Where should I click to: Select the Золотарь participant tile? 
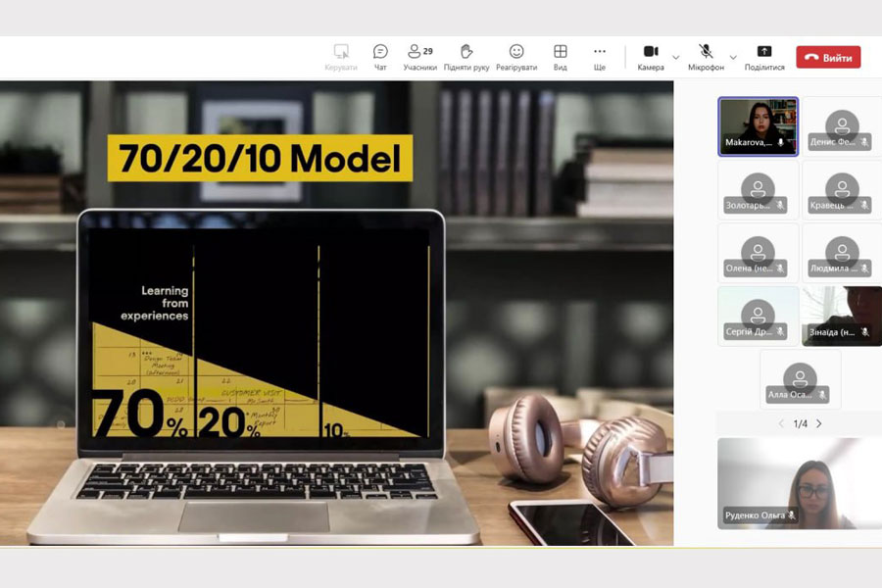[x=759, y=190]
